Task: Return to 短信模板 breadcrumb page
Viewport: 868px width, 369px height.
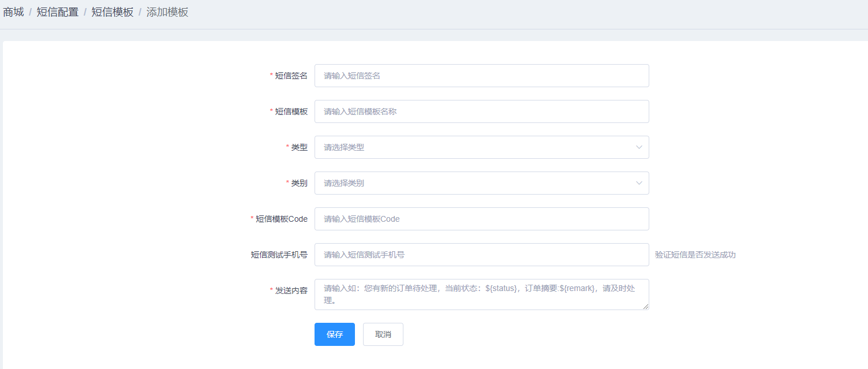Action: click(x=113, y=12)
